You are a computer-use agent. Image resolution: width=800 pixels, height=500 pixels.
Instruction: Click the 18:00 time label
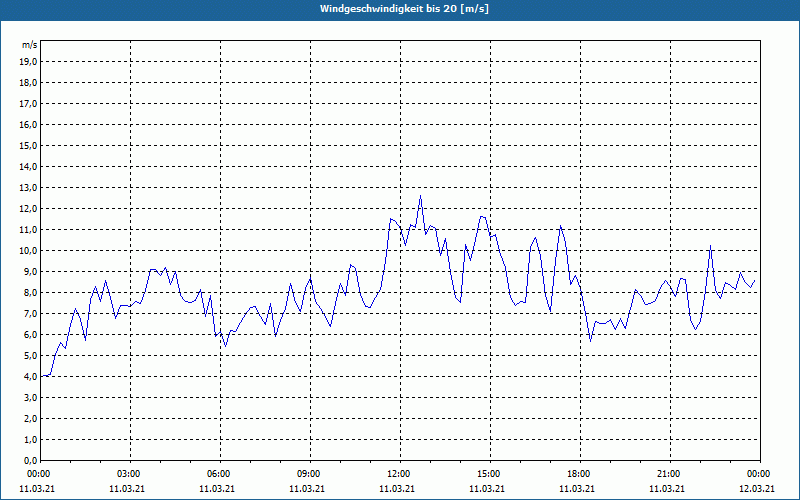pos(579,474)
